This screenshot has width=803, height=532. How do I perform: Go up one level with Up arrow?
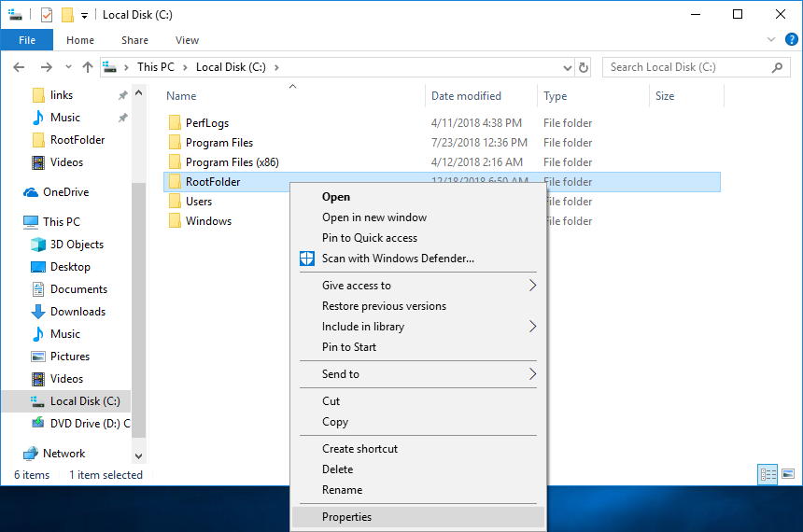[x=88, y=67]
